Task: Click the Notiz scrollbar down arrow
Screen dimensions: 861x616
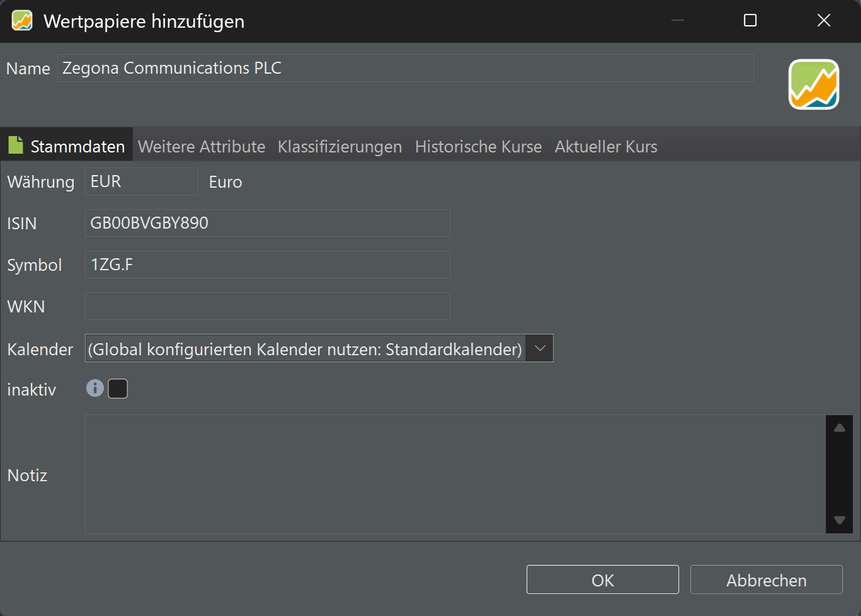Action: [840, 520]
